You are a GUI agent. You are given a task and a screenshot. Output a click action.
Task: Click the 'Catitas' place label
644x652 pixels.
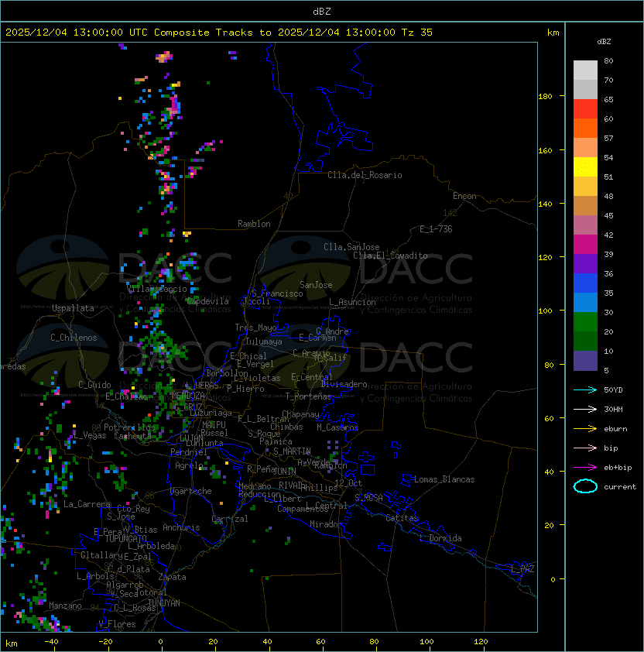pos(402,518)
